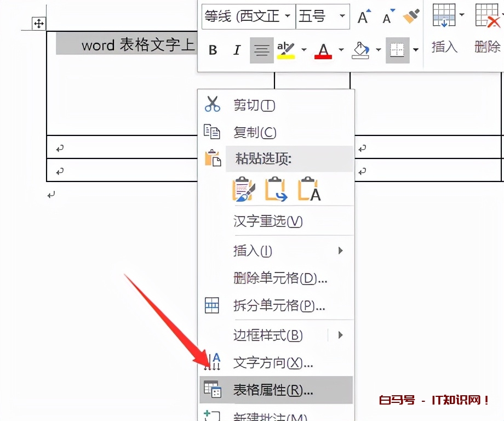This screenshot has width=504, height=421.
Task: Click 复制(C) menu entry
Action: coord(255,132)
